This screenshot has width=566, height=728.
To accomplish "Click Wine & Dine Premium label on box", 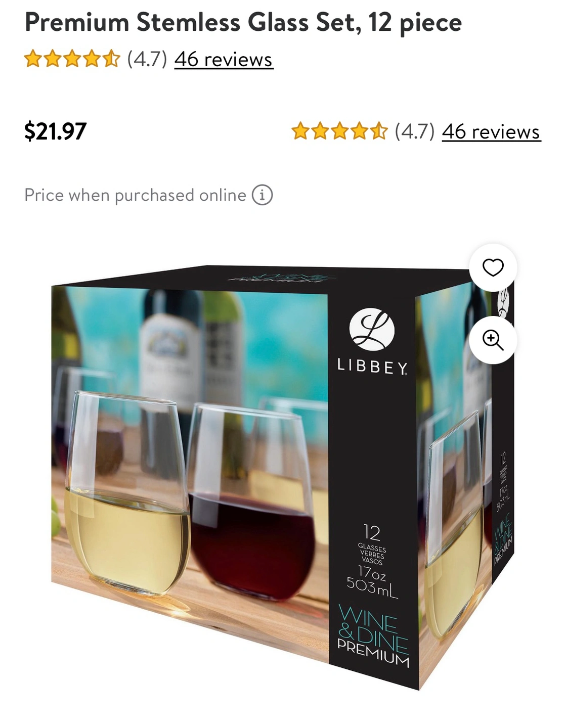I will pyautogui.click(x=373, y=636).
